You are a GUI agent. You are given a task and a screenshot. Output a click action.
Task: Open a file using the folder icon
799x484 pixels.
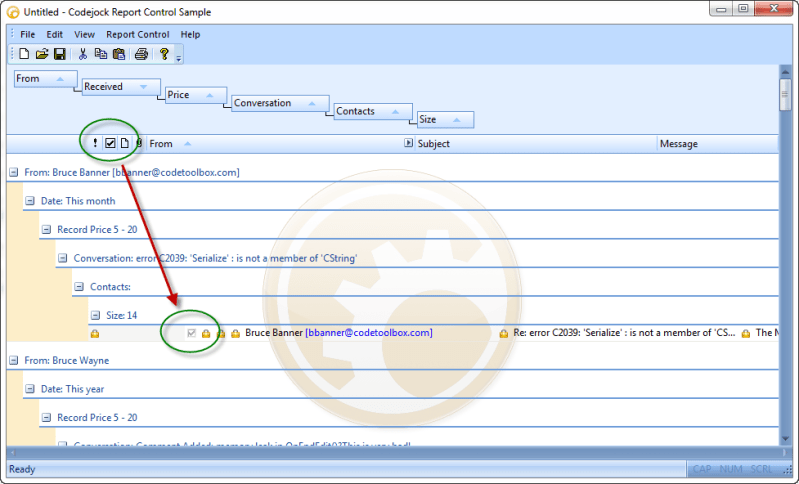coord(42,53)
